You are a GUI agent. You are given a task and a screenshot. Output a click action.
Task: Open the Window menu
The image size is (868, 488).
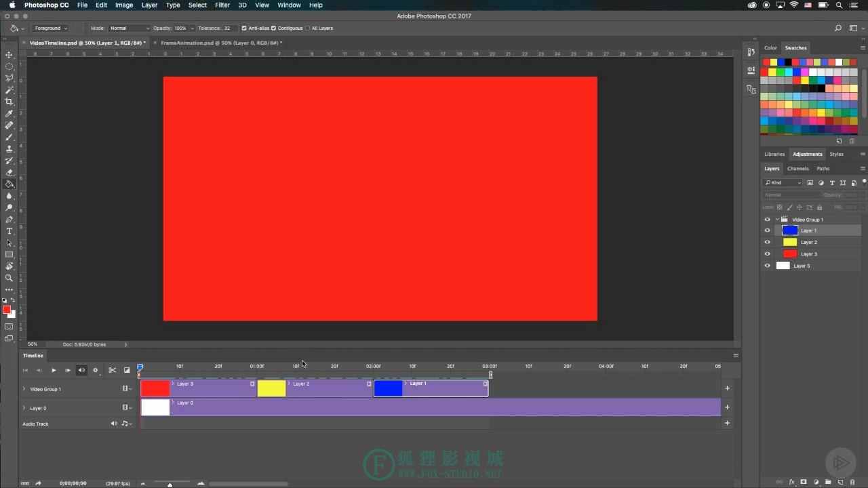290,5
